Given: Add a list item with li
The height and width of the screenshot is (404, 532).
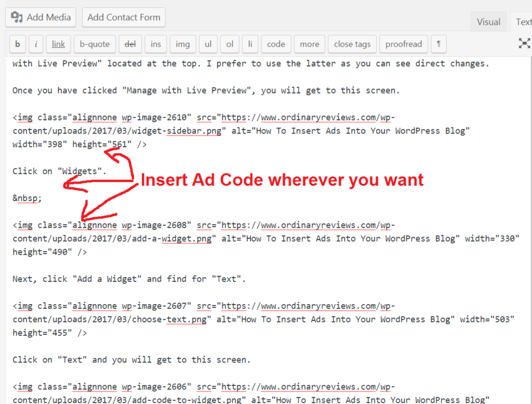Looking at the screenshot, I should click(x=250, y=44).
